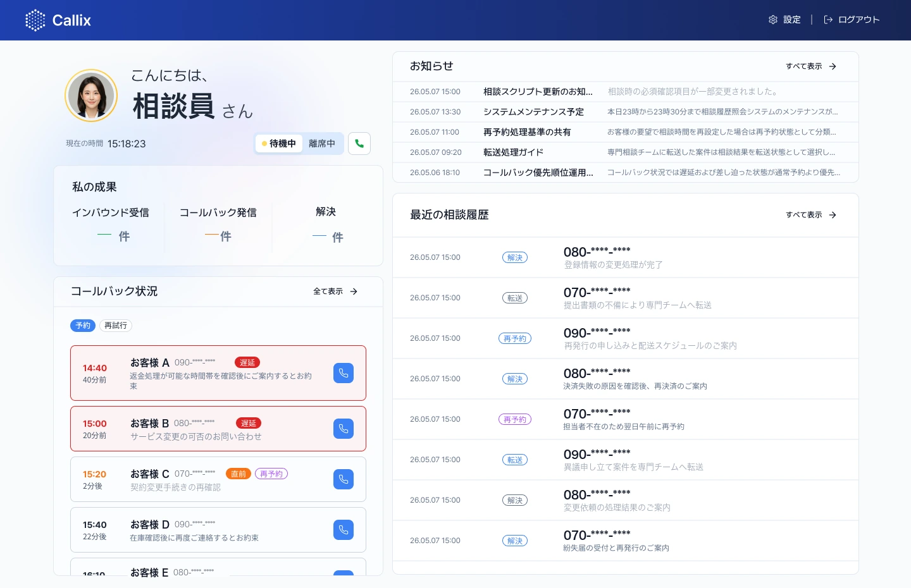Click the 登録情報の変更処理が完了 history entry
Image resolution: width=911 pixels, height=588 pixels.
(626, 257)
